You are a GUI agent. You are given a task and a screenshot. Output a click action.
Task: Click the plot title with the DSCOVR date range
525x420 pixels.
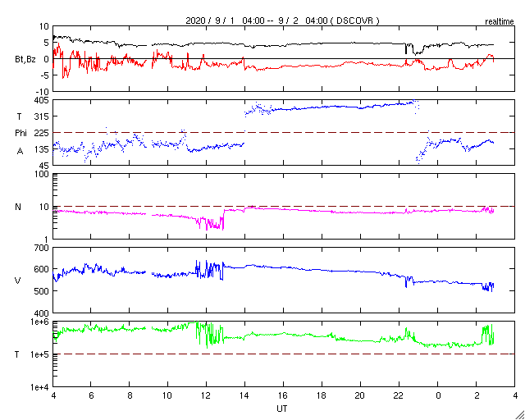pos(282,21)
